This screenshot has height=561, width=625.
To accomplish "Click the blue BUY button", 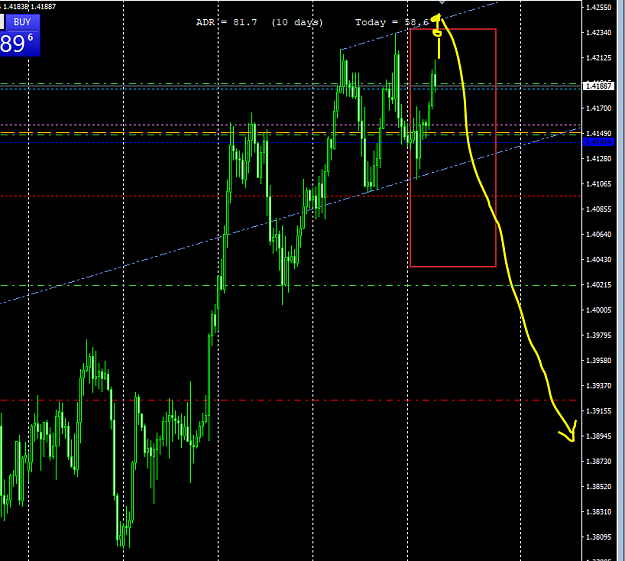I will tap(22, 22).
